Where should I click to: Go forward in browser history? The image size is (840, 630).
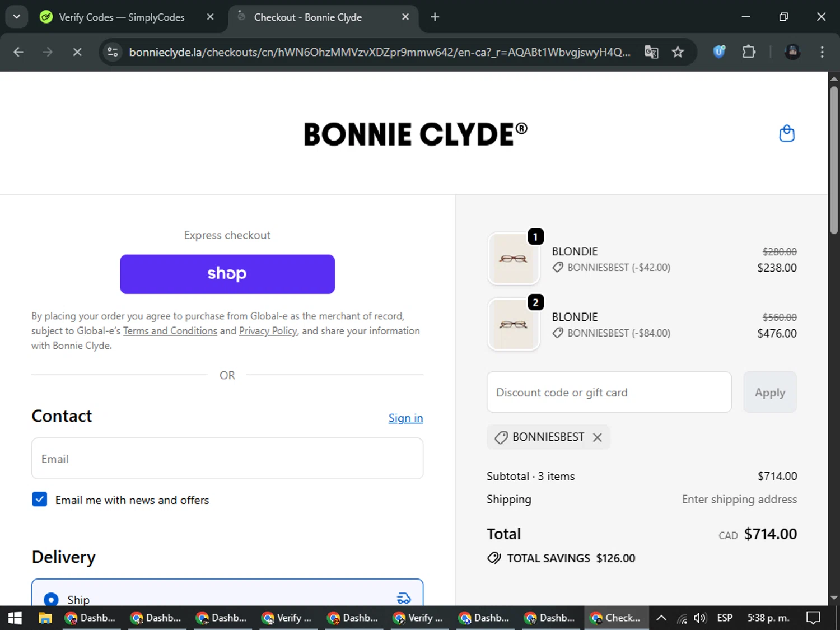pyautogui.click(x=48, y=52)
